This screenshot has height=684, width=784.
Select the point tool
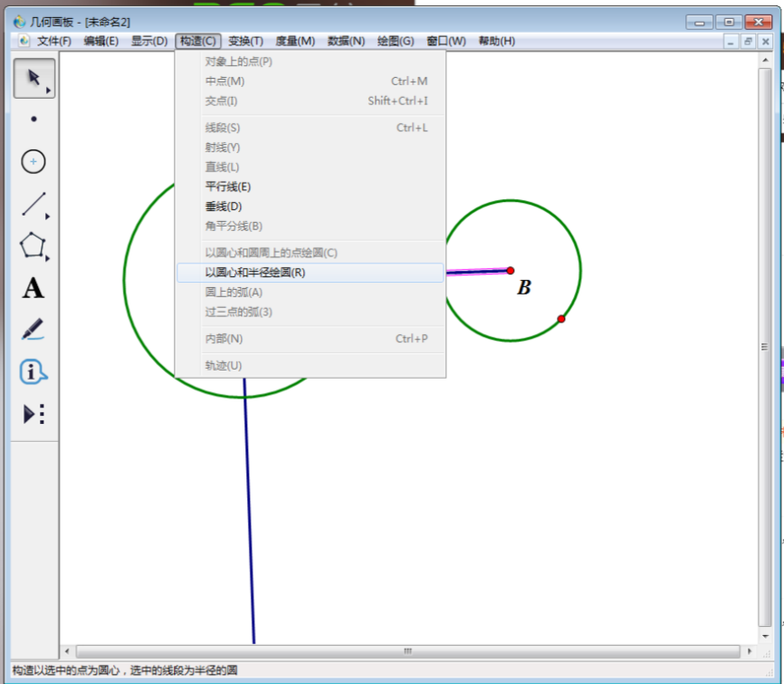33,119
